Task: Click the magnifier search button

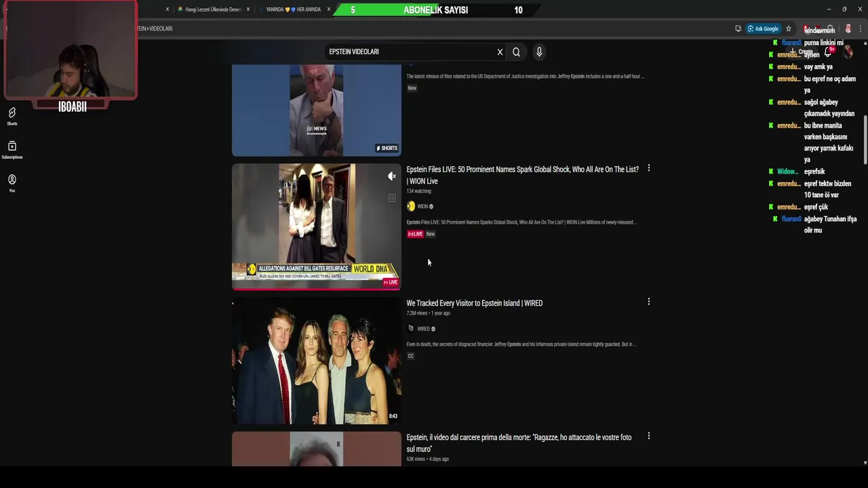Action: coord(517,52)
